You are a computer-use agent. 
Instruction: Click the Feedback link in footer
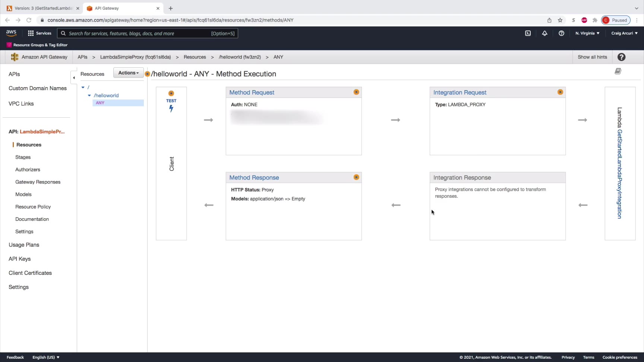15,357
